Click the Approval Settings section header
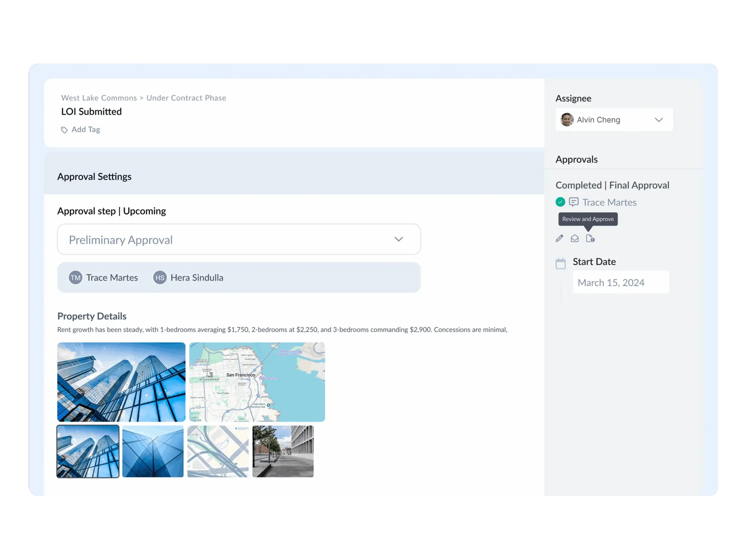 point(94,176)
